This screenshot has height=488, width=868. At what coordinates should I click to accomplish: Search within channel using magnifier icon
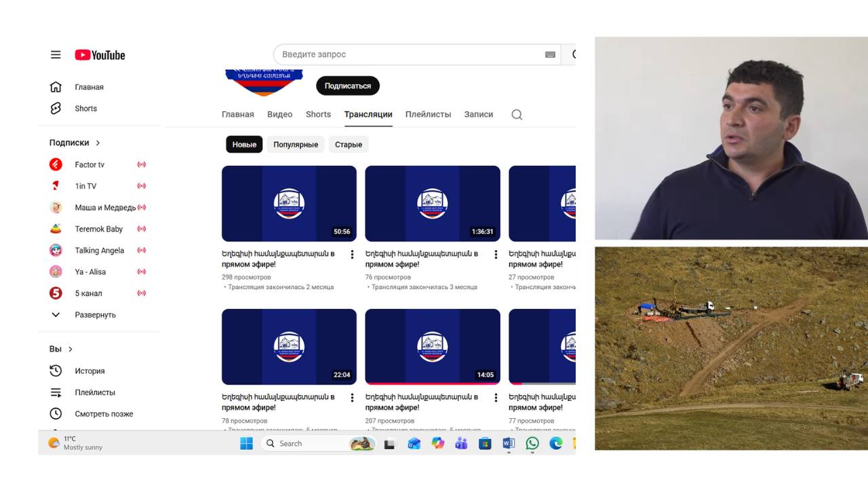517,115
